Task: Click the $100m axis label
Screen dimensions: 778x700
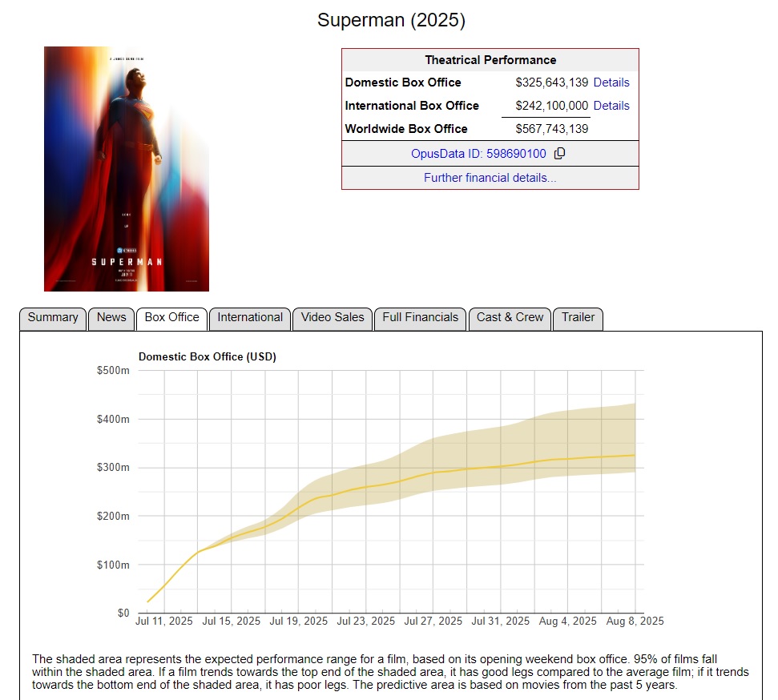Action: tap(113, 565)
